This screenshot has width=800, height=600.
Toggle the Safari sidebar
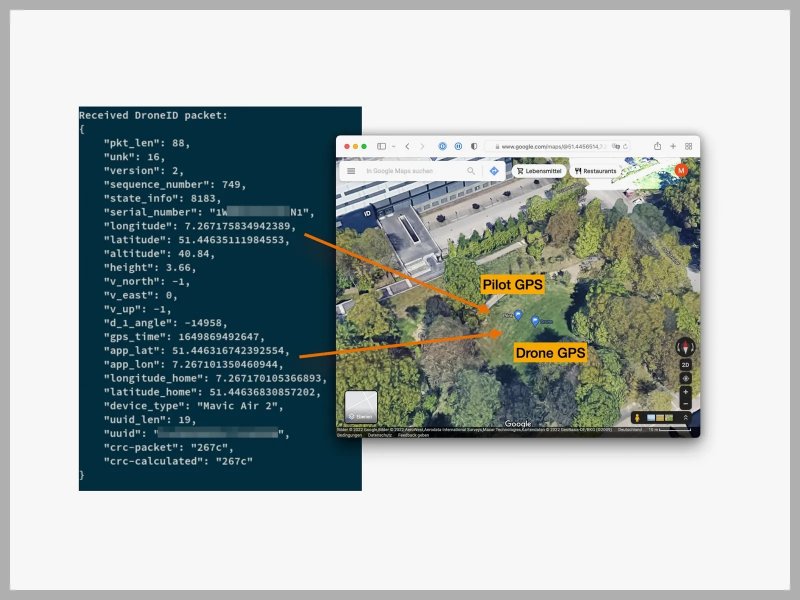[x=382, y=146]
